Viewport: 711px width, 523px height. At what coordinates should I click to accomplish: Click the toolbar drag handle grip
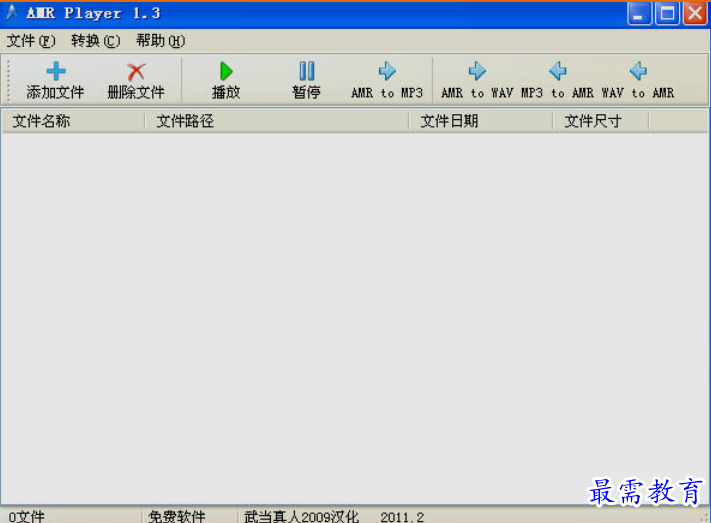tap(8, 81)
